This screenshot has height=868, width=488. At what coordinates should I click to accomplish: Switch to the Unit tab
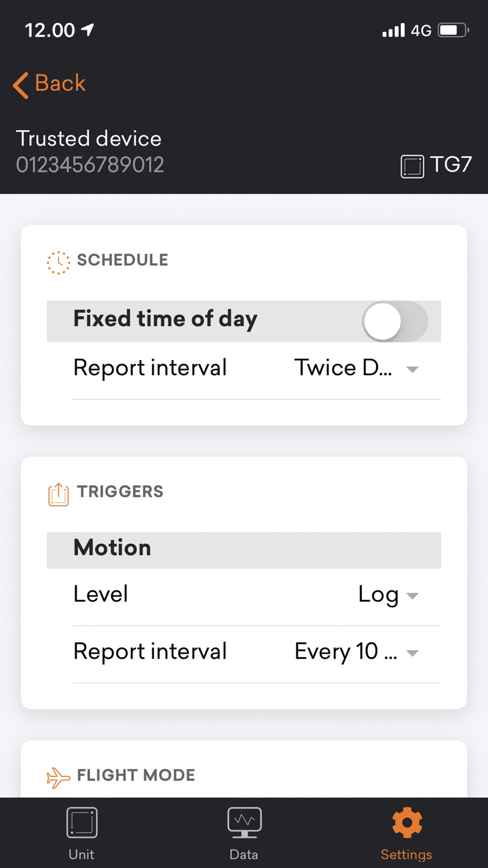(x=81, y=833)
